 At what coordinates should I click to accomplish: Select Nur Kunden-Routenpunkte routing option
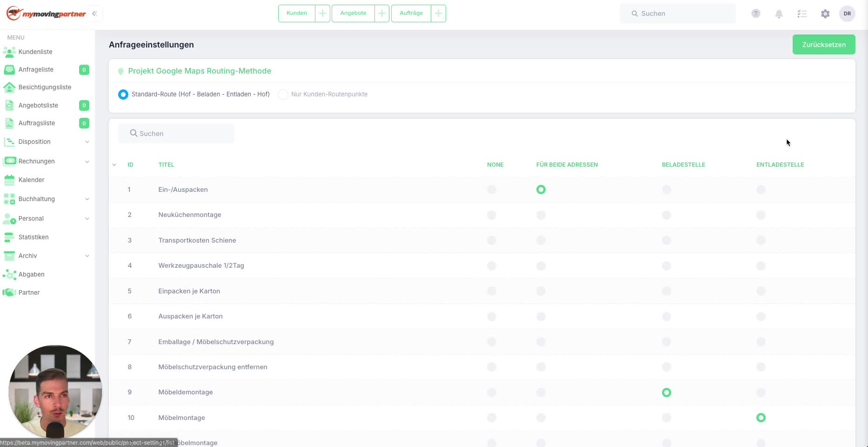(x=283, y=95)
